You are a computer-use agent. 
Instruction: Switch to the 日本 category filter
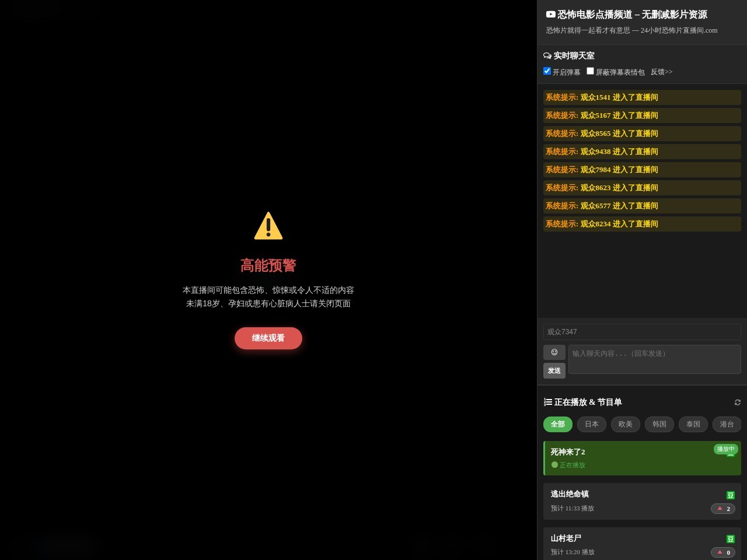tap(591, 425)
